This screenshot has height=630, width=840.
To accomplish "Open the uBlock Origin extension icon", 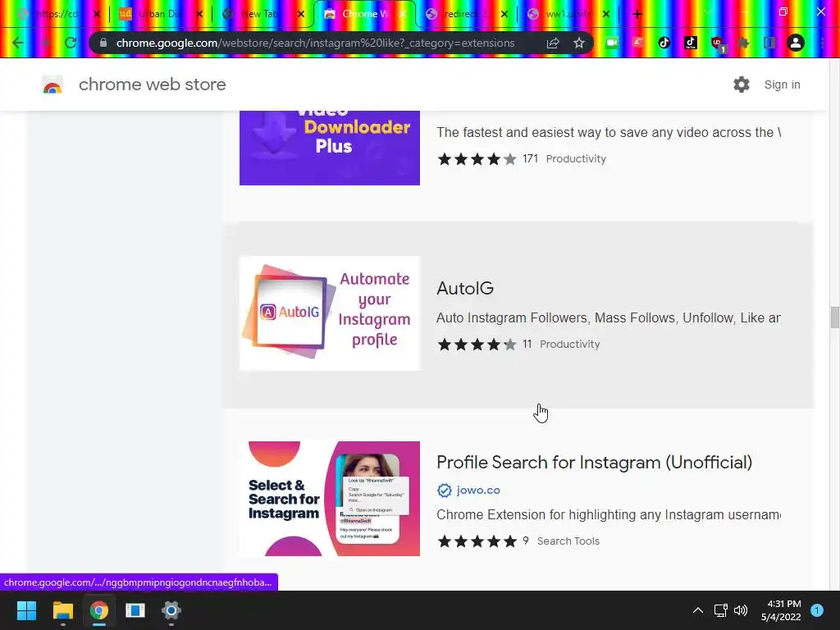I will tap(718, 44).
